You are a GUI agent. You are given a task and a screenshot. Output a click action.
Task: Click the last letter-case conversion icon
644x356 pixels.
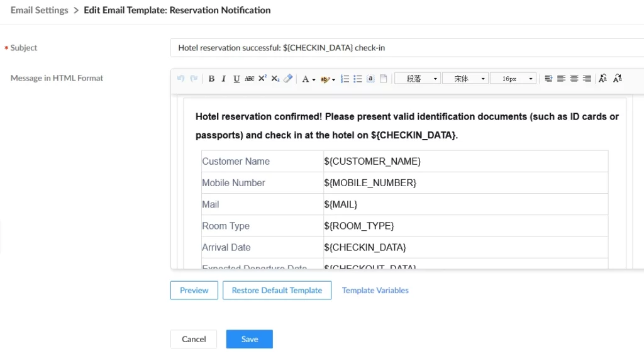618,79
